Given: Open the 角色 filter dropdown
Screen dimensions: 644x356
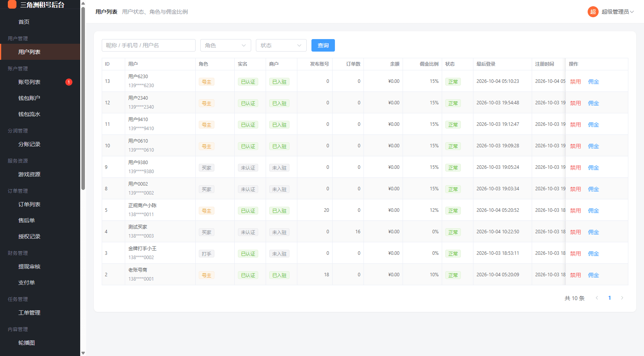Looking at the screenshot, I should click(x=226, y=45).
